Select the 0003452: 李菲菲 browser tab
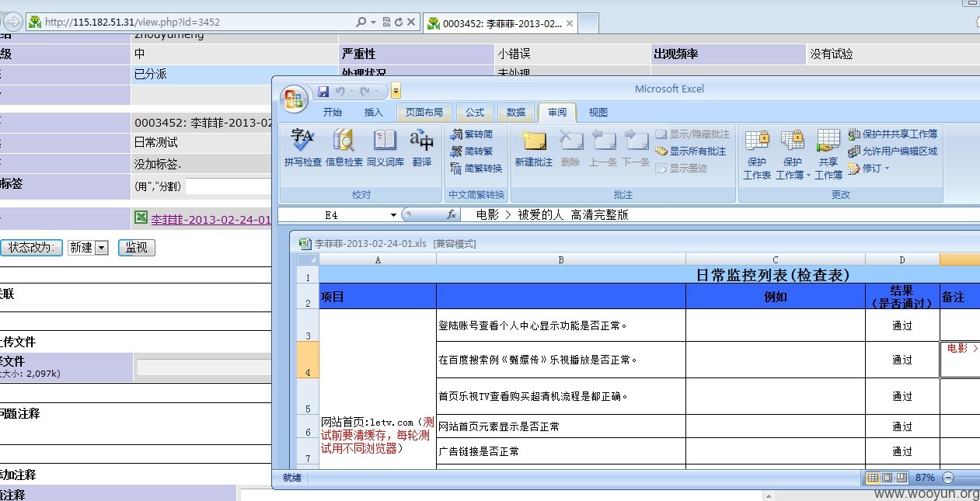Viewport: 980px width, 501px height. click(x=500, y=23)
